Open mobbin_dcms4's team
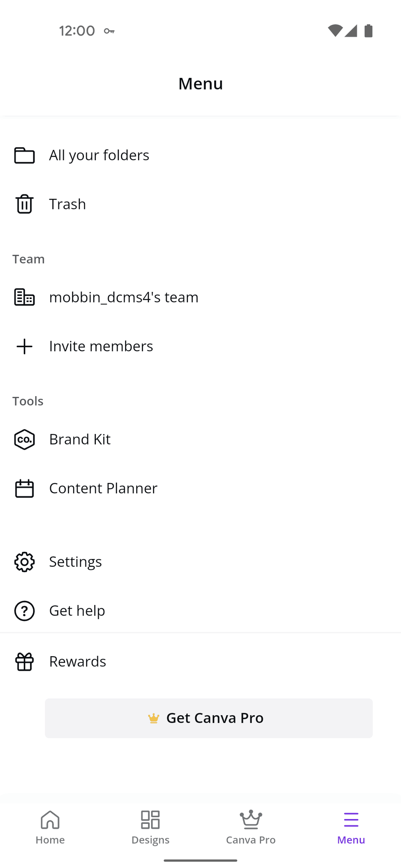This screenshot has width=401, height=868. point(200,297)
